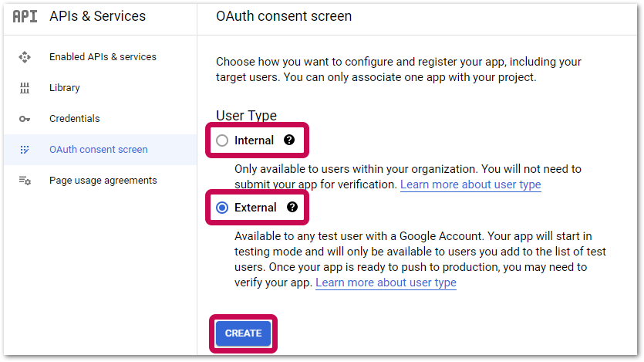Open Enabled APIs & services in sidebar
644x362 pixels.
(103, 57)
